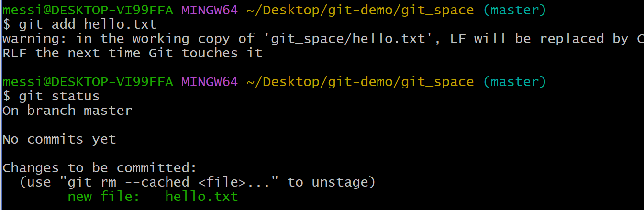Click the green 'new file:' status label
The image size is (644, 210).
coord(103,197)
